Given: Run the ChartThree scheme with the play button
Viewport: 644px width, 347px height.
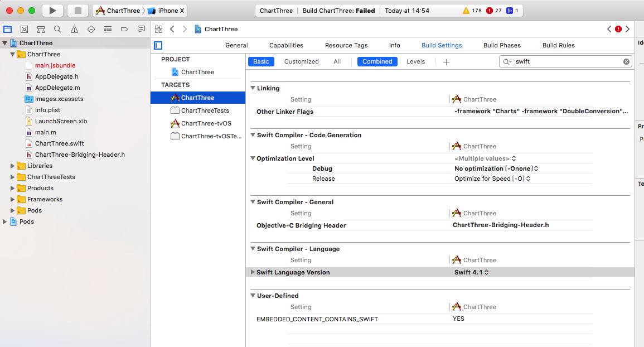Looking at the screenshot, I should 52,10.
